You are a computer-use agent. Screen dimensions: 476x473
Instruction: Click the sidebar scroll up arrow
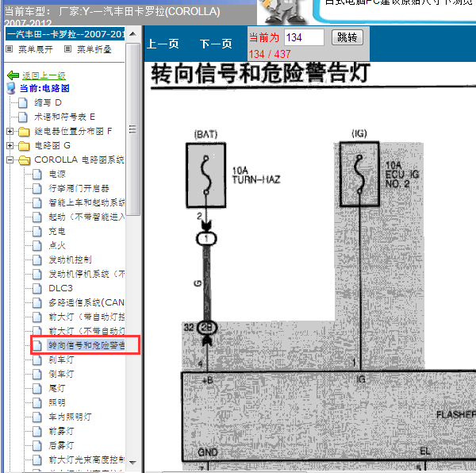pyautogui.click(x=132, y=34)
